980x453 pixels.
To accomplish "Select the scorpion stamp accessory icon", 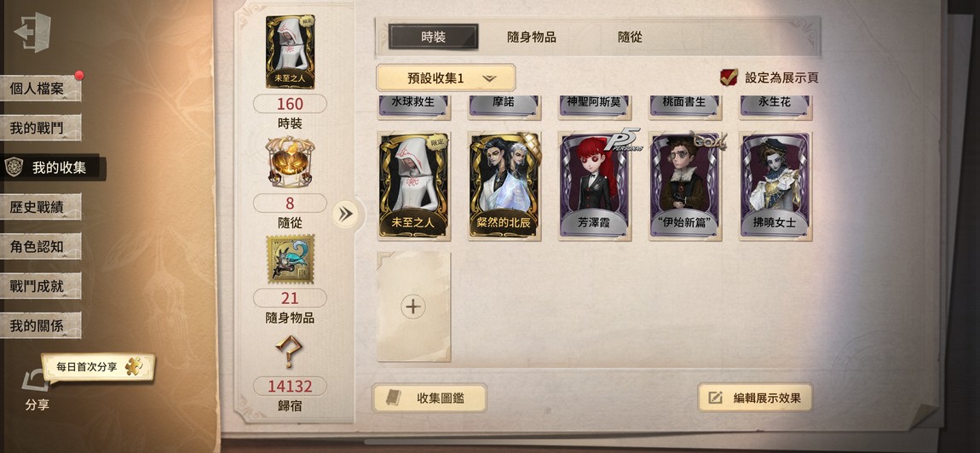I will (290, 260).
